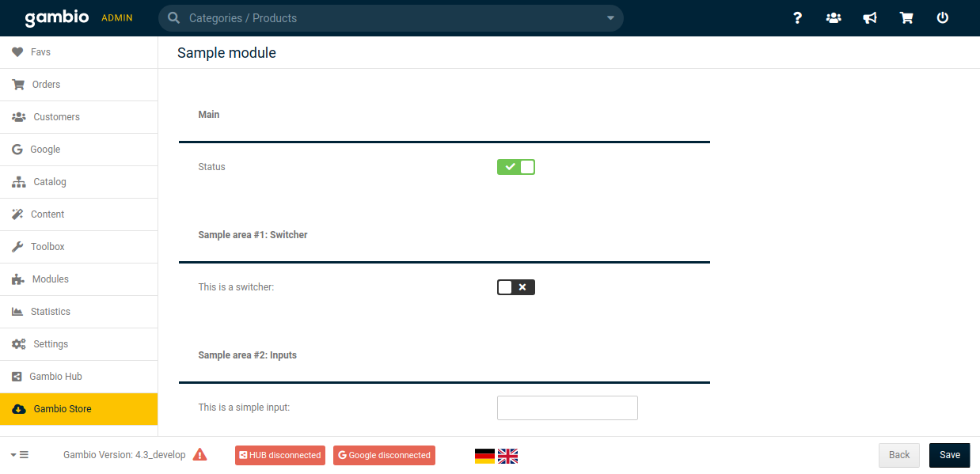
Task: Disable the Status toggle switch
Action: click(x=516, y=167)
